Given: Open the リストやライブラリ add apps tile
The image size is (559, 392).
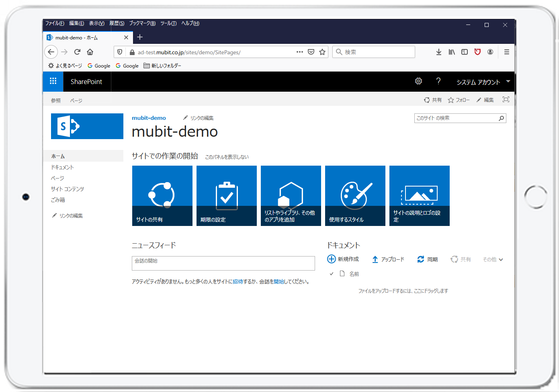Looking at the screenshot, I should (x=291, y=196).
